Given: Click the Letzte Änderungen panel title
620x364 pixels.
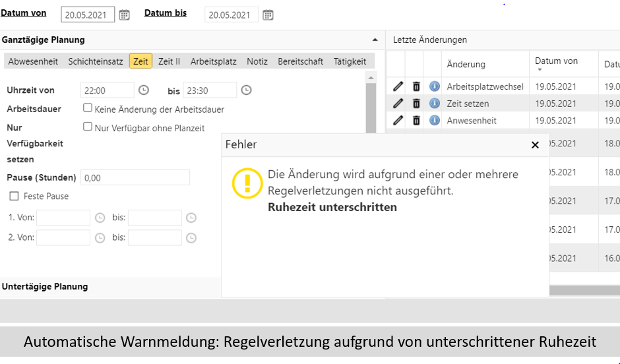Looking at the screenshot, I should pos(430,40).
